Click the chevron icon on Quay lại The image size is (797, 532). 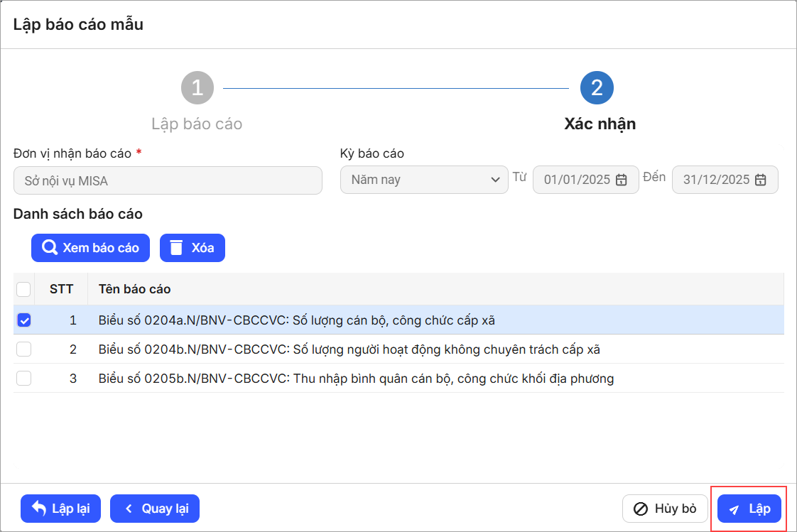[129, 509]
